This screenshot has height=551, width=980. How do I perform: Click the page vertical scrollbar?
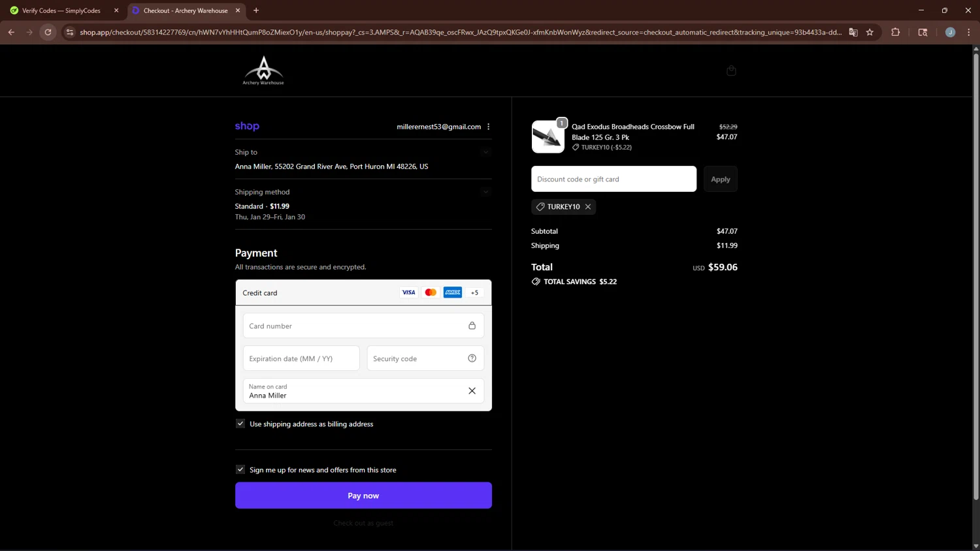pos(976,277)
